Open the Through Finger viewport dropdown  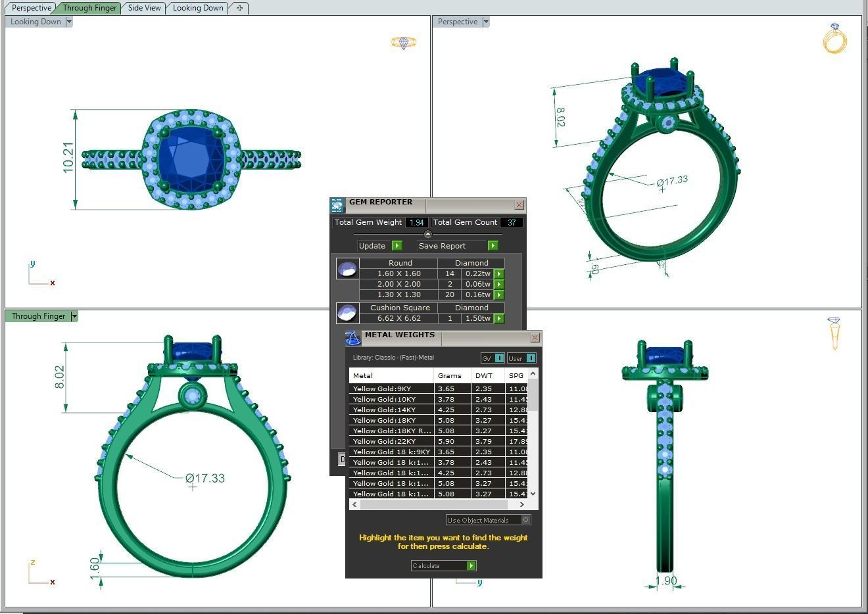coord(74,316)
